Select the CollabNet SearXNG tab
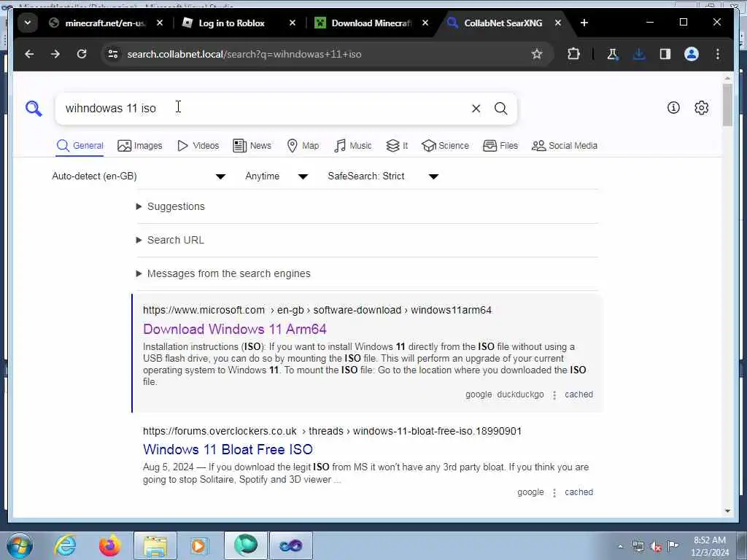The height and width of the screenshot is (560, 747). click(x=503, y=23)
